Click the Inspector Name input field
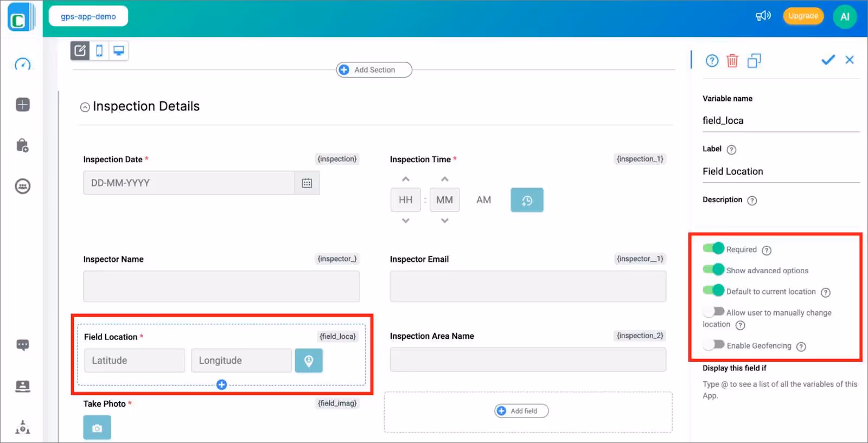Screen dimensions: 868x443 pyautogui.click(x=221, y=286)
